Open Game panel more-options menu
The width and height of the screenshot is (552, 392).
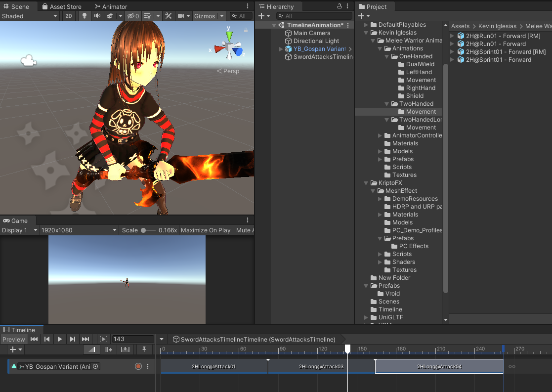point(248,220)
